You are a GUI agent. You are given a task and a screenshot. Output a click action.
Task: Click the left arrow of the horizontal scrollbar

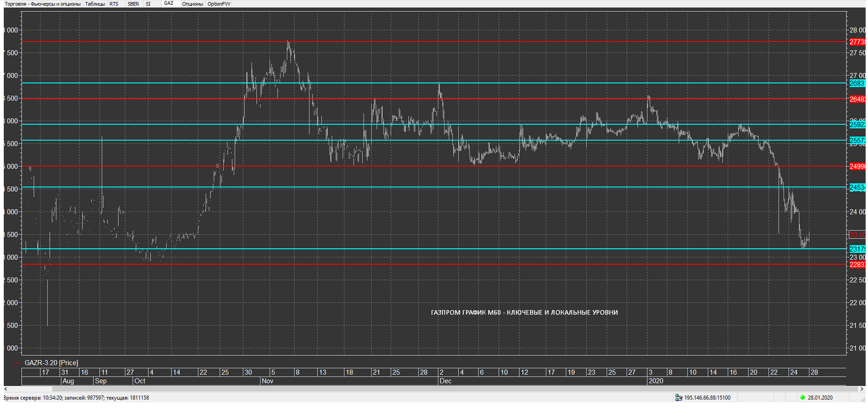[x=6, y=389]
